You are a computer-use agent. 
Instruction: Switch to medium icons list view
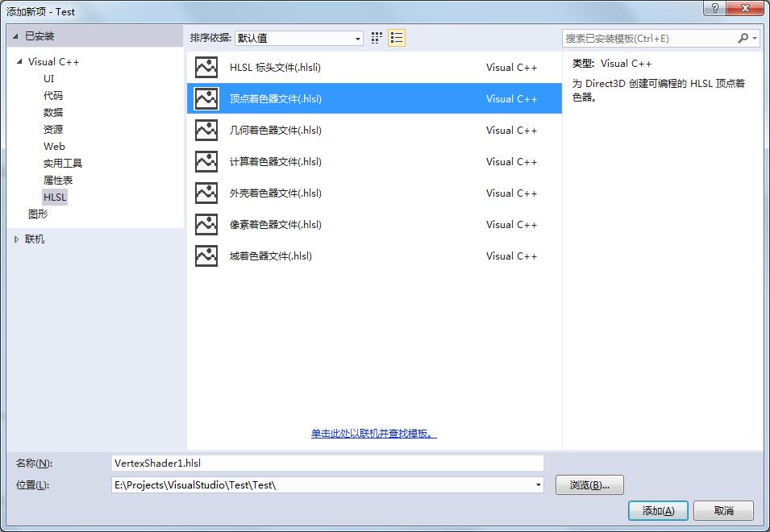coord(397,38)
